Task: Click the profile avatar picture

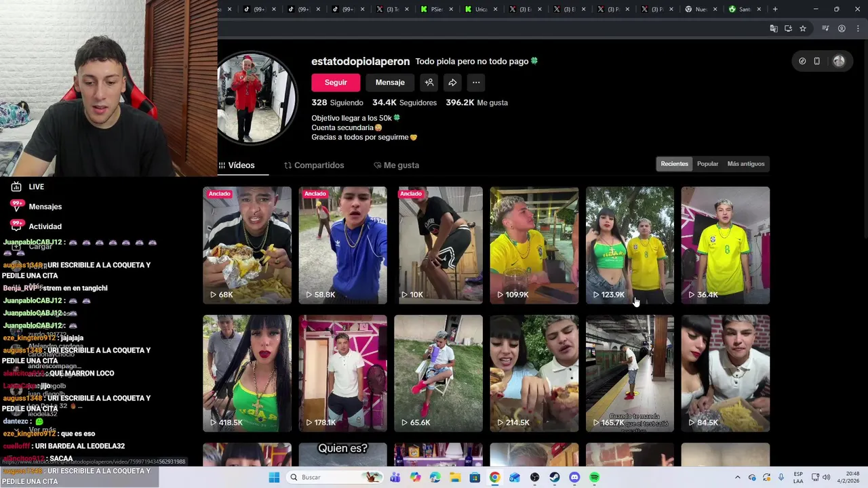Action: [x=256, y=98]
